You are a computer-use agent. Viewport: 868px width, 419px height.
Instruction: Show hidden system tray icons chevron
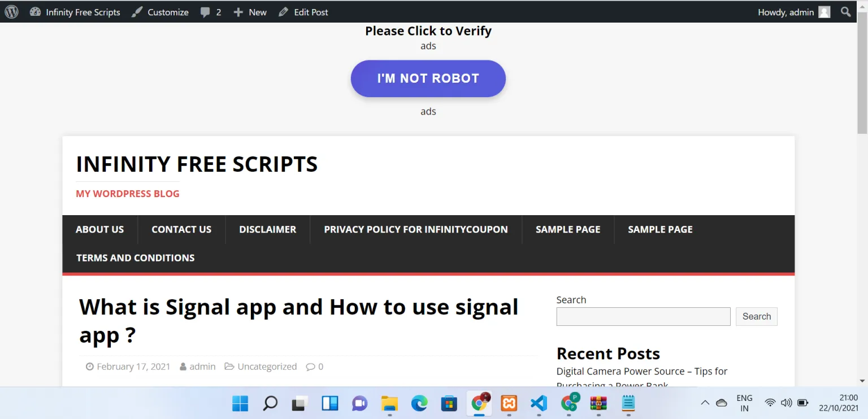pos(705,403)
